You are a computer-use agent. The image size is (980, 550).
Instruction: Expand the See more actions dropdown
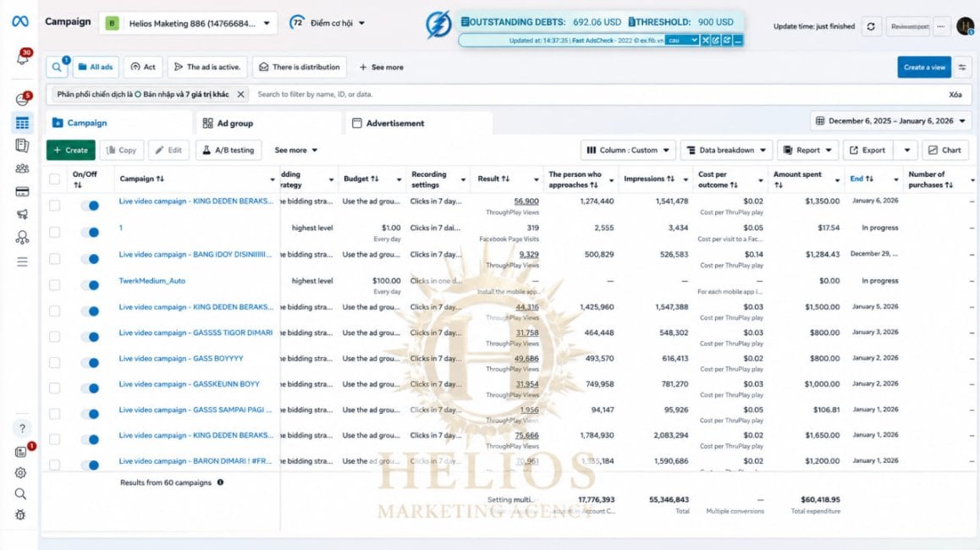tap(296, 150)
